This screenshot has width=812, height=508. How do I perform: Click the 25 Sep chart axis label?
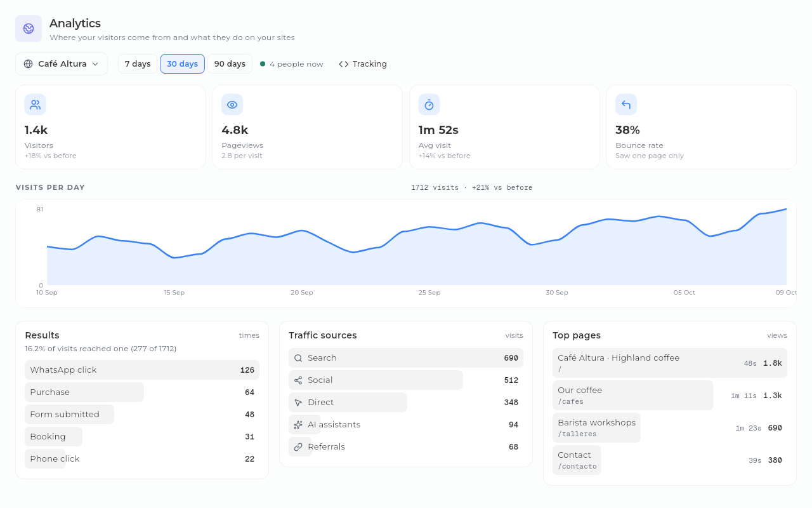(429, 293)
